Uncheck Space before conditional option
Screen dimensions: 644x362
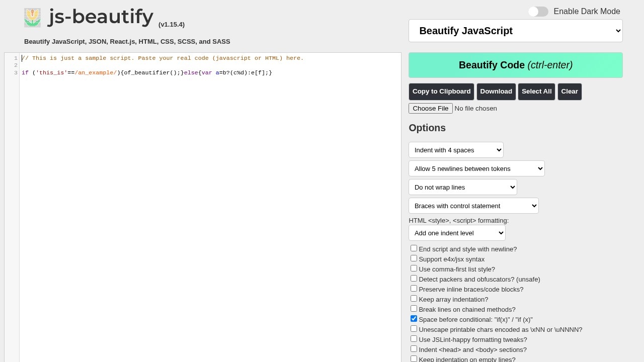[414, 319]
